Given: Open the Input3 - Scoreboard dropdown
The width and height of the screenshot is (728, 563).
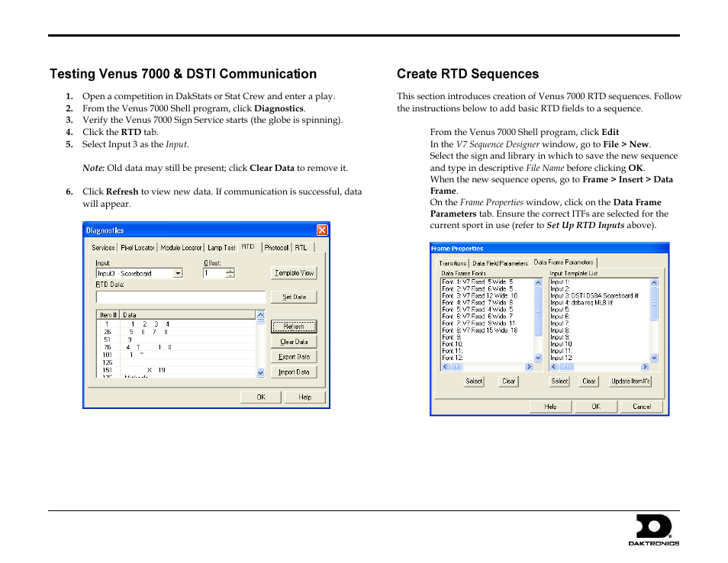Looking at the screenshot, I should pyautogui.click(x=177, y=273).
